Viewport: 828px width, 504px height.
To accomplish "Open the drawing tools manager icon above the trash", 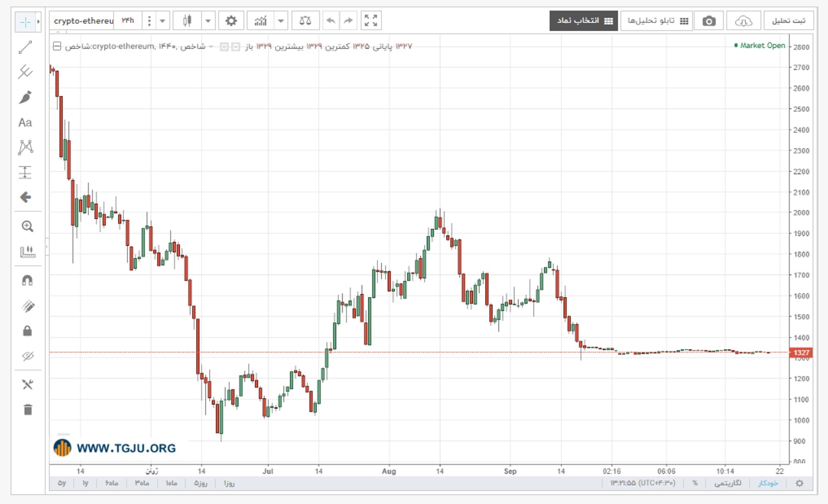I will point(28,385).
